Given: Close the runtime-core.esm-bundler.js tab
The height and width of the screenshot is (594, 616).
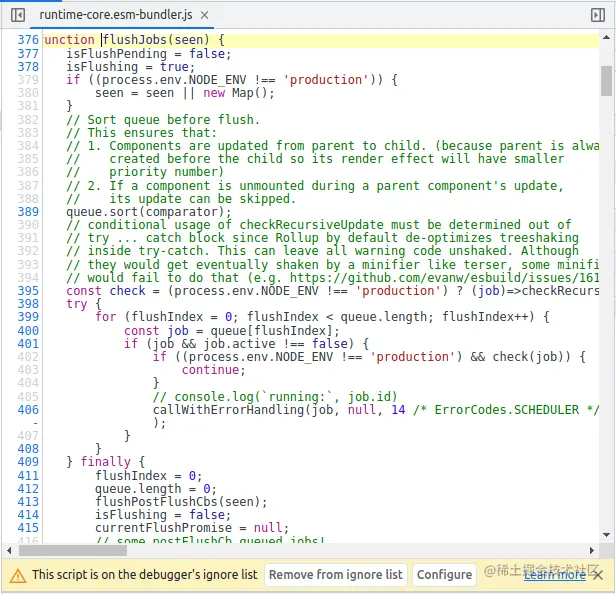Looking at the screenshot, I should [x=204, y=15].
